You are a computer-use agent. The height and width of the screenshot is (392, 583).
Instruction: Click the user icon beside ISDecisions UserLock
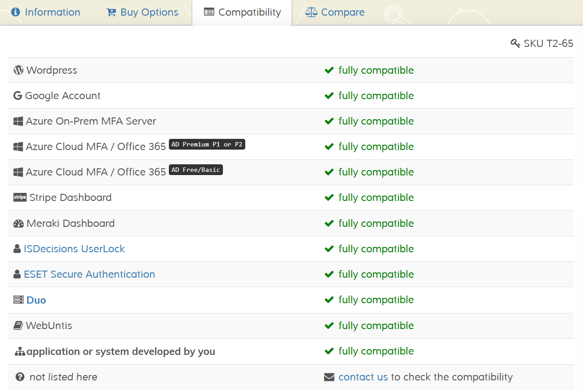coord(17,249)
